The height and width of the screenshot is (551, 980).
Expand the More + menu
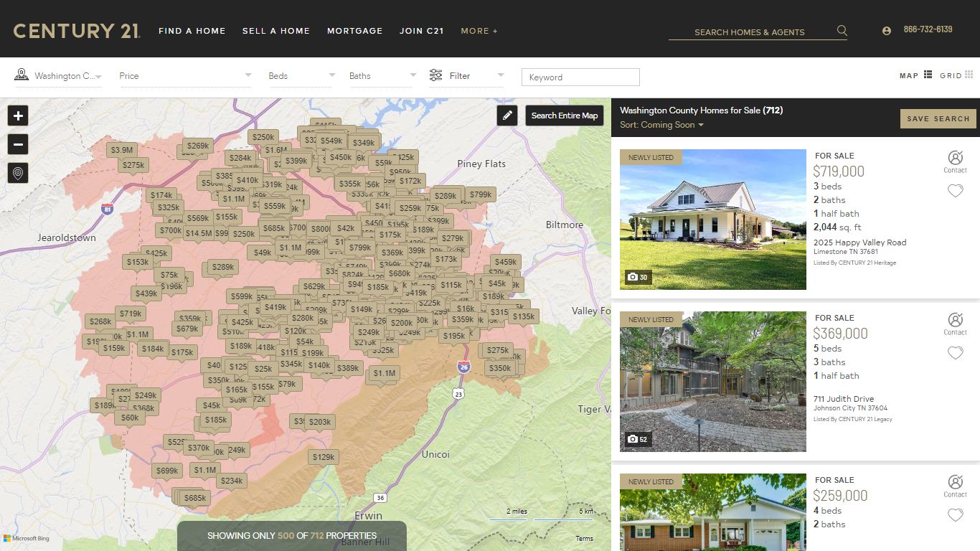coord(479,31)
